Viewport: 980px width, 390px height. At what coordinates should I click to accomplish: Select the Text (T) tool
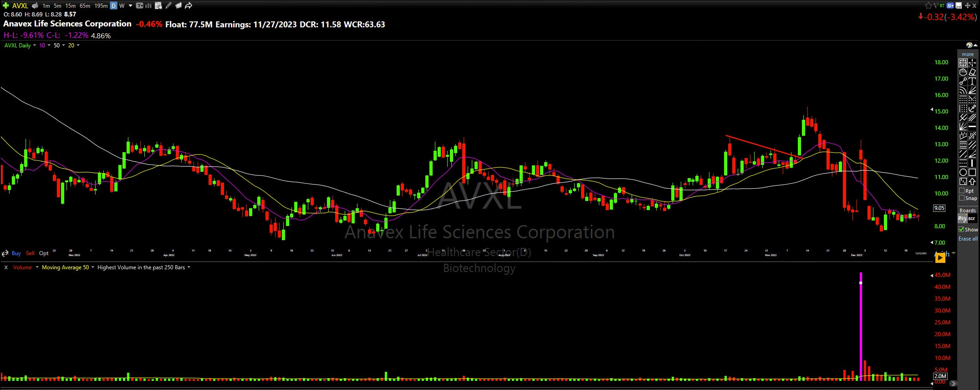pyautogui.click(x=972, y=81)
